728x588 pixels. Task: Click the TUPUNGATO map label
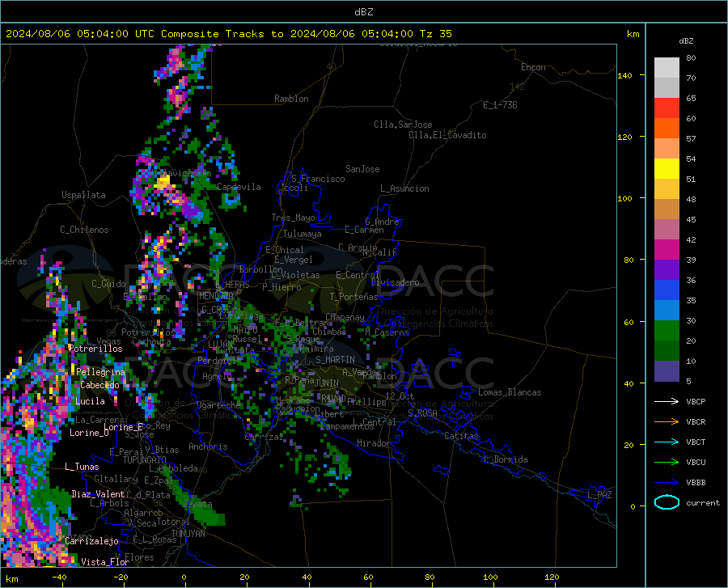tap(145, 460)
